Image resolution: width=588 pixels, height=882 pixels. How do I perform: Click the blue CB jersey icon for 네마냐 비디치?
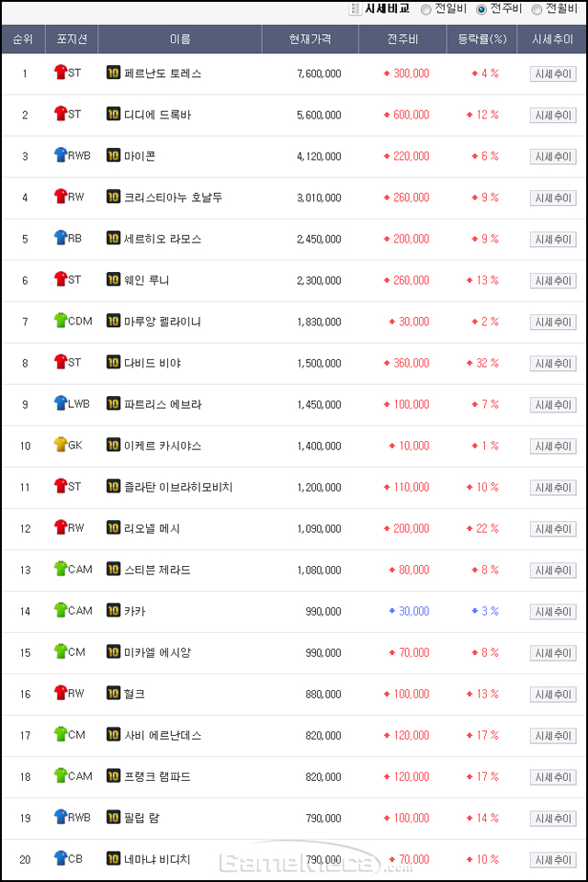[x=61, y=858]
